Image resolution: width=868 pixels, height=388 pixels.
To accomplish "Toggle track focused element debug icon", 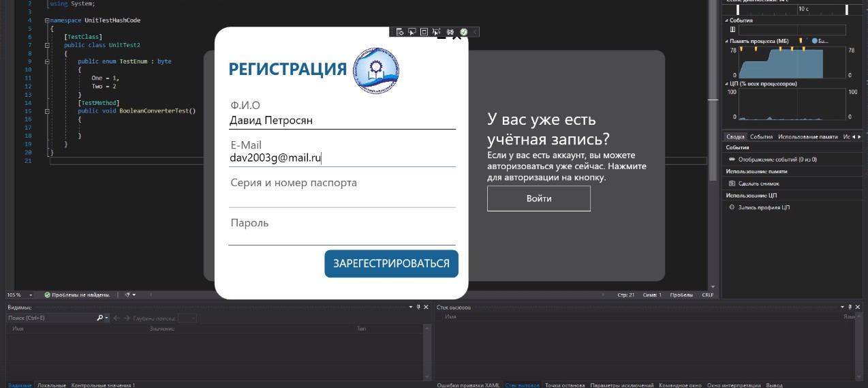I will [436, 32].
